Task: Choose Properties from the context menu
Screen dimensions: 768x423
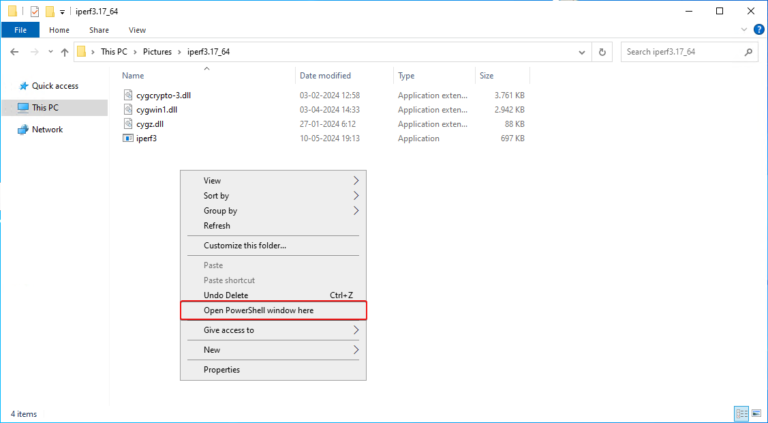Action: point(273,370)
